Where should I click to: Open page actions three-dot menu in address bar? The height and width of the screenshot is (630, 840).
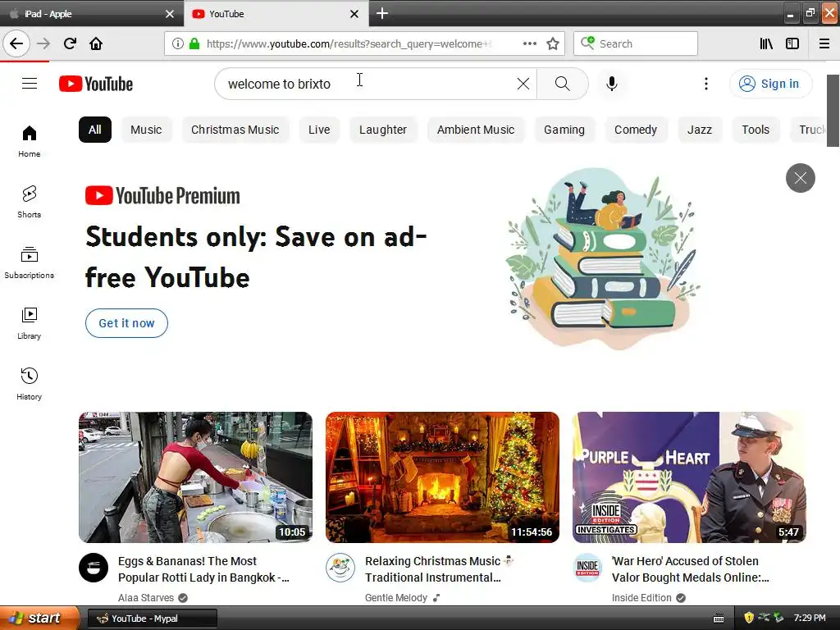pos(529,43)
